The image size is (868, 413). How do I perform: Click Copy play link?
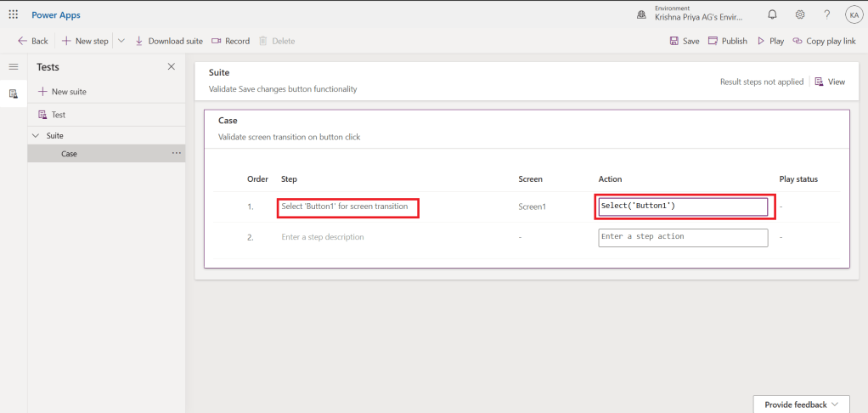click(824, 41)
